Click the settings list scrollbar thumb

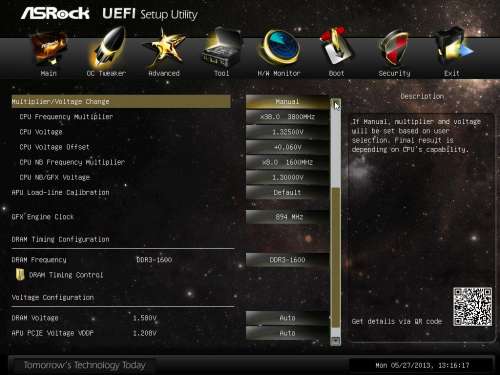pyautogui.click(x=336, y=257)
